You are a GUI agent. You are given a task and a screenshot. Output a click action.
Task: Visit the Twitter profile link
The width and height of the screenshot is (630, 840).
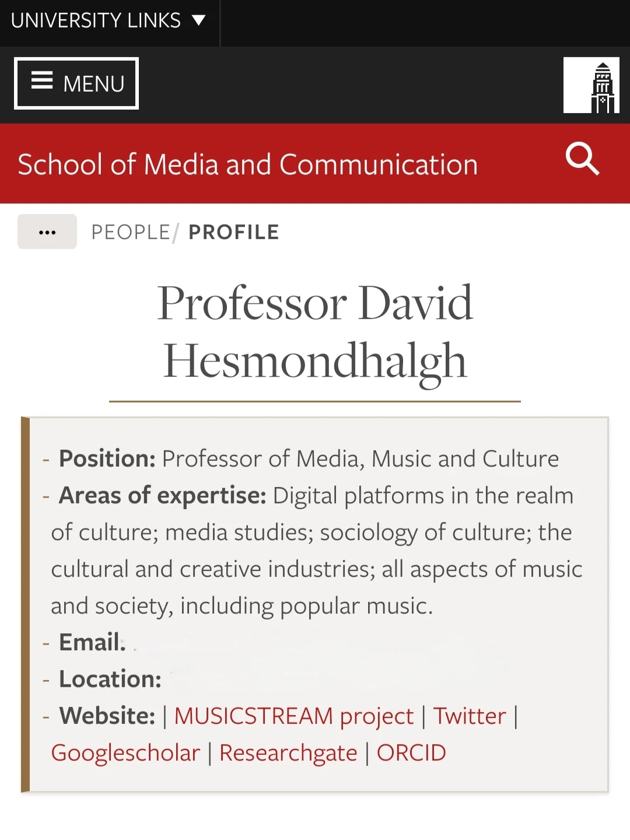[470, 716]
